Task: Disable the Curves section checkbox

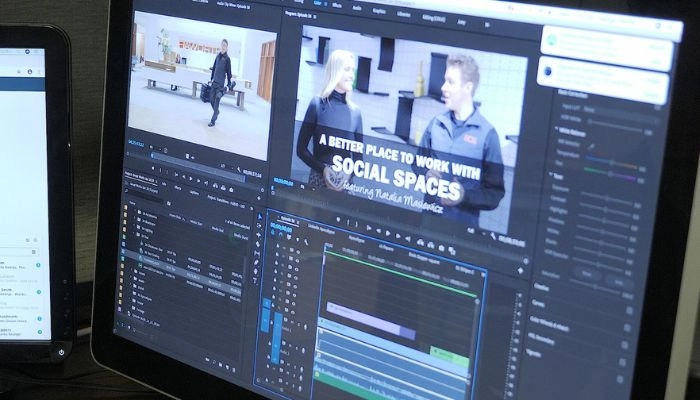Action: point(629,311)
